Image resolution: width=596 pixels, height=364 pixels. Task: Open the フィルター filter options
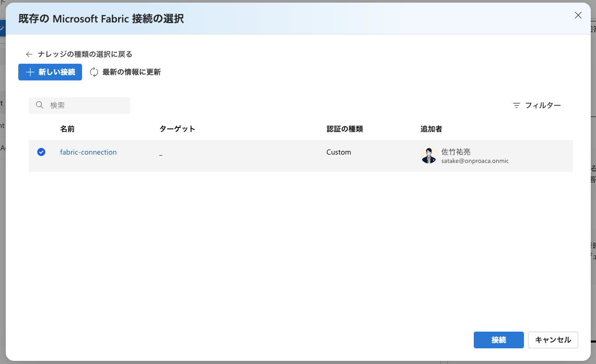(x=536, y=105)
